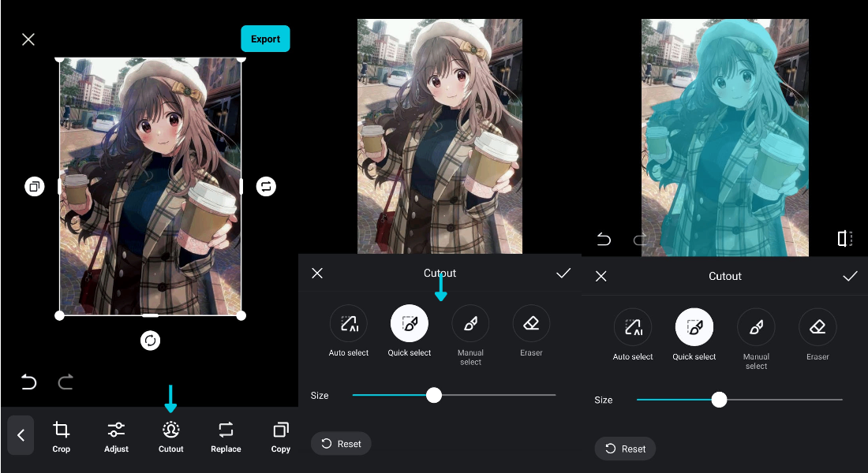Go back with the left chevron button
Screen dimensions: 868x473
pos(21,435)
